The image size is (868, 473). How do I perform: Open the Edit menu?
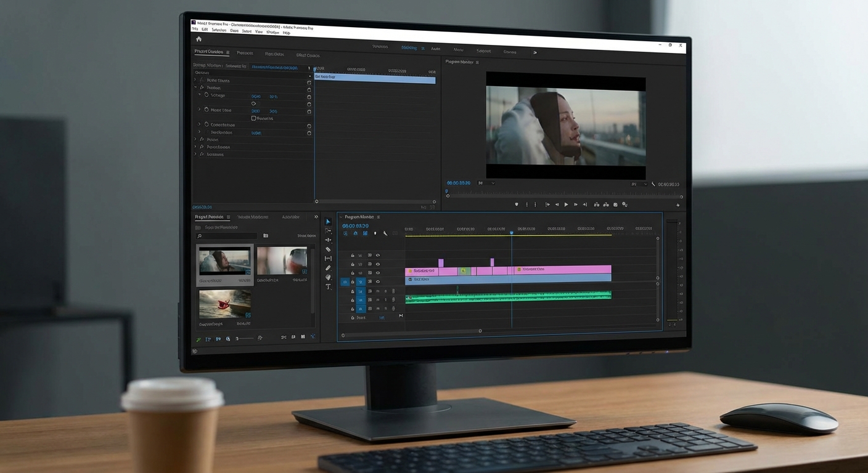[x=205, y=30]
